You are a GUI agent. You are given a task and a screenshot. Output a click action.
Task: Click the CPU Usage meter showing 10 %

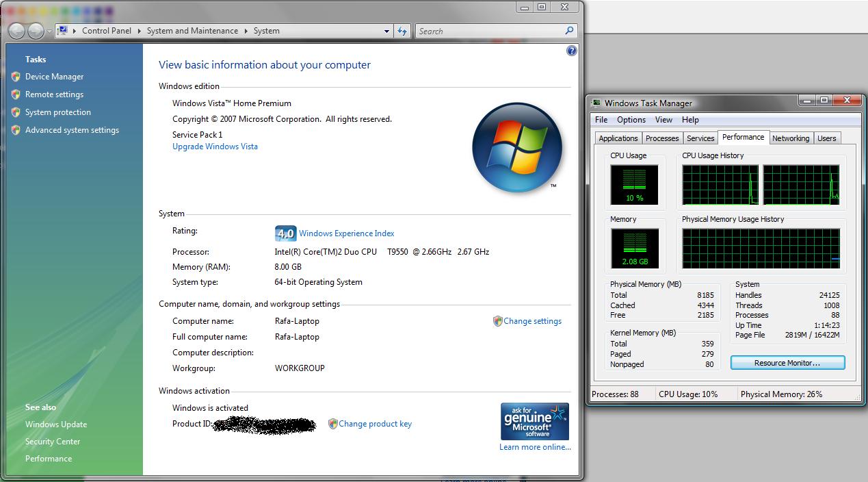coord(635,185)
